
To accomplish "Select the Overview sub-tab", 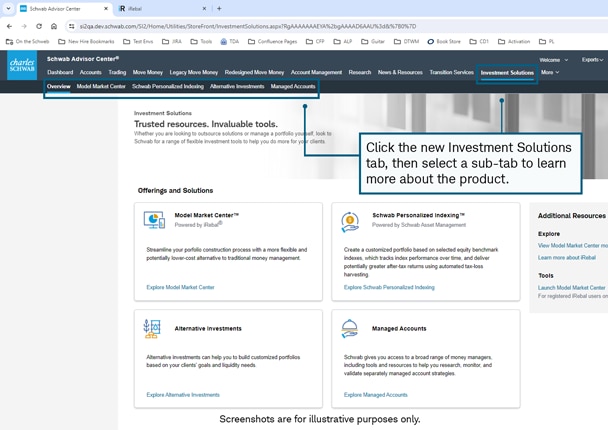I will [x=59, y=86].
